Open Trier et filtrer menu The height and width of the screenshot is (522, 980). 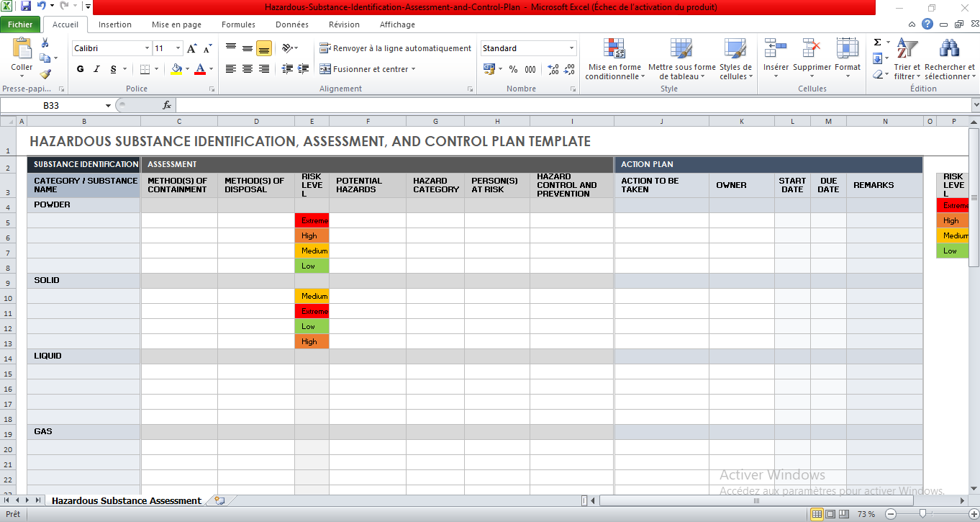(x=907, y=59)
